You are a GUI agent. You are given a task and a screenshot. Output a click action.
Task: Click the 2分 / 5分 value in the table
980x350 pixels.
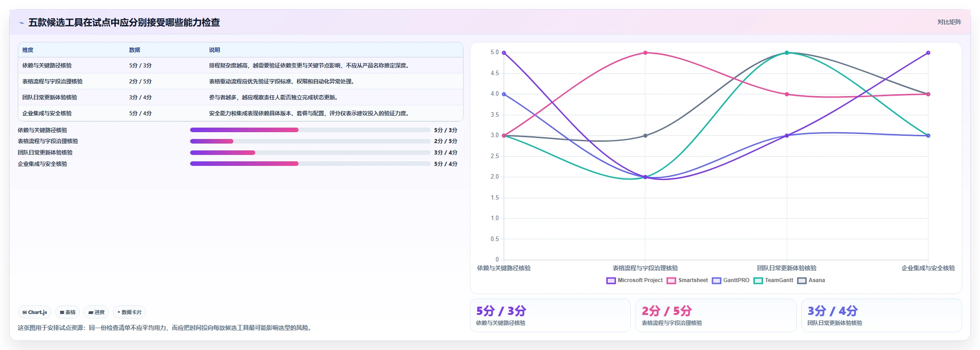[x=140, y=82]
